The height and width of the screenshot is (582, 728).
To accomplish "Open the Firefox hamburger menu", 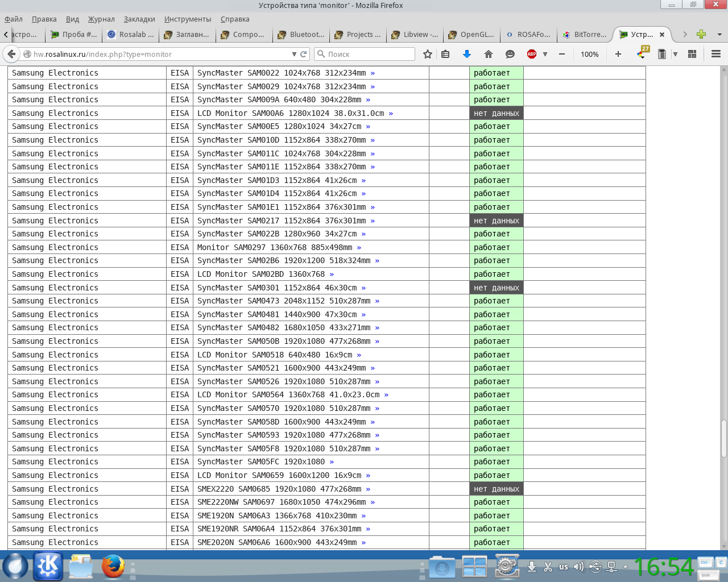I will (x=716, y=54).
